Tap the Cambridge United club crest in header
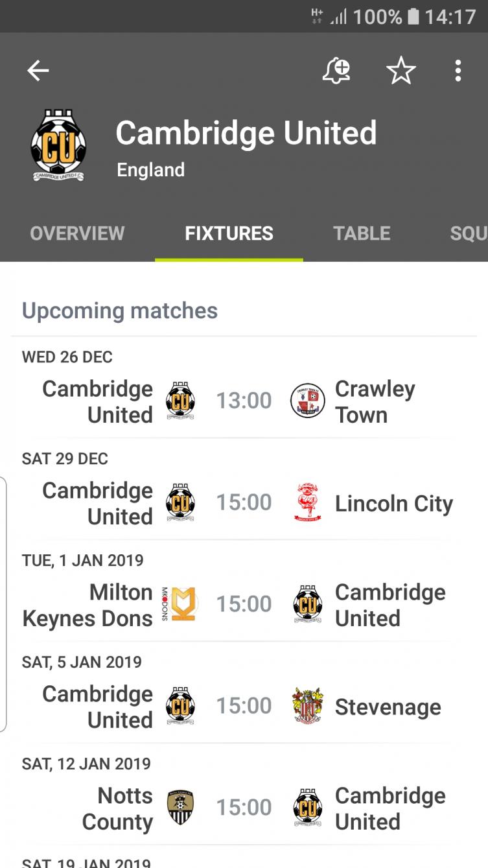Viewport: 488px width, 868px height. (58, 145)
